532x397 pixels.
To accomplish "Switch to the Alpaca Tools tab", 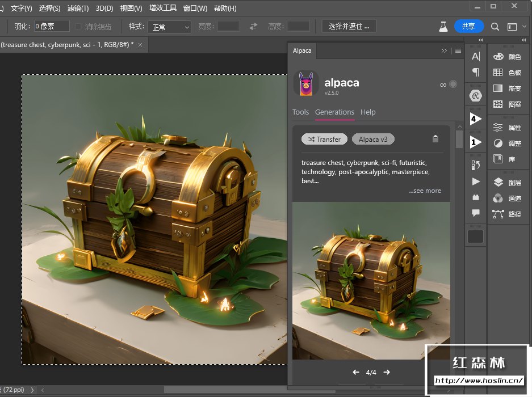I will pyautogui.click(x=300, y=112).
